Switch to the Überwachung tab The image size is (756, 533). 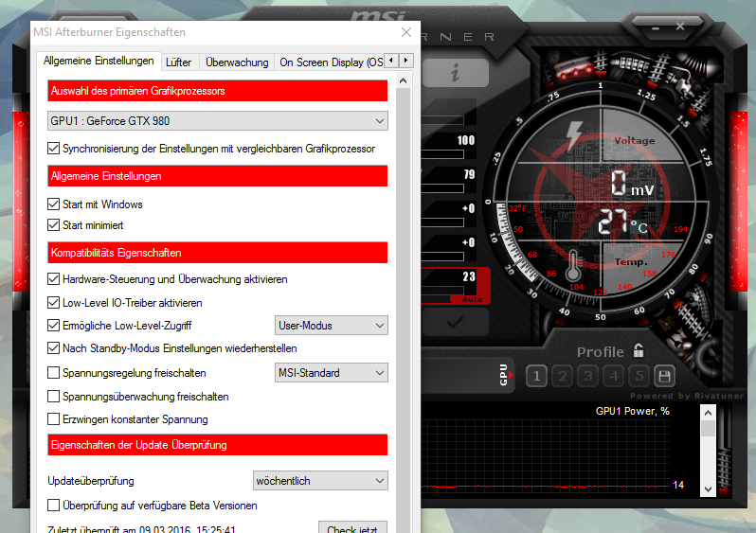pos(237,62)
